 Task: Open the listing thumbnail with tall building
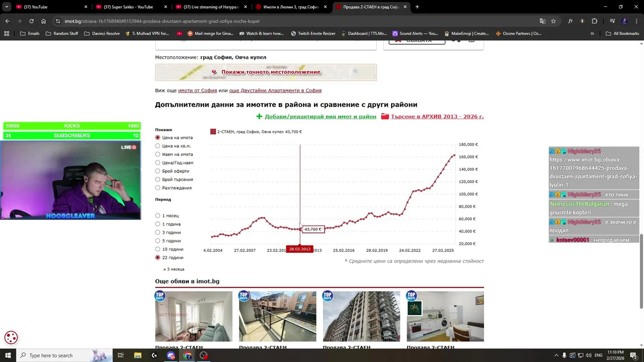pos(361,316)
